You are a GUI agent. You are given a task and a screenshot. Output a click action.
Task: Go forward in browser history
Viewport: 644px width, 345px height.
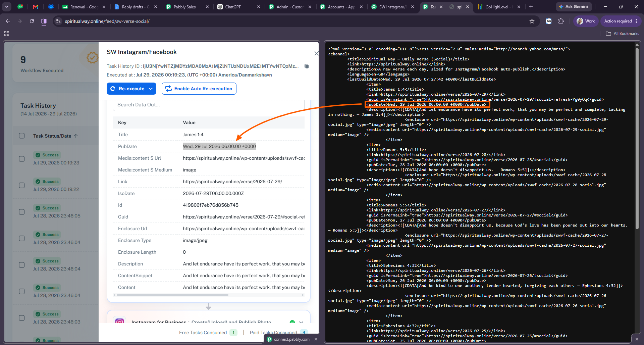click(x=20, y=21)
